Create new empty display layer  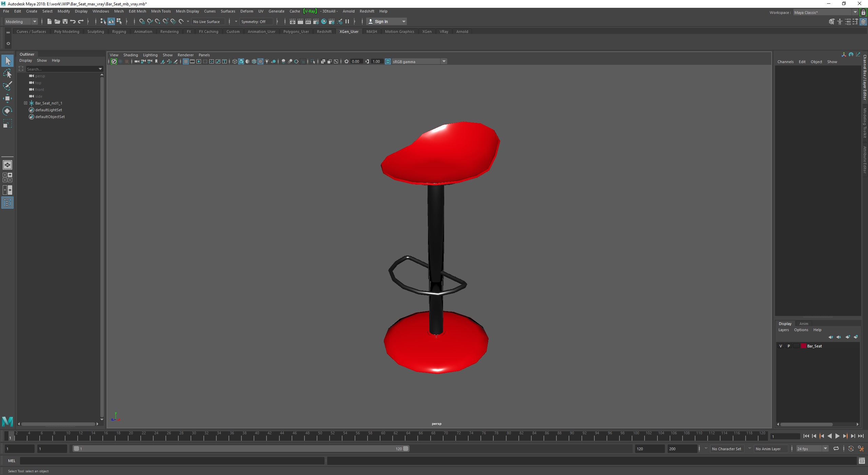click(848, 337)
